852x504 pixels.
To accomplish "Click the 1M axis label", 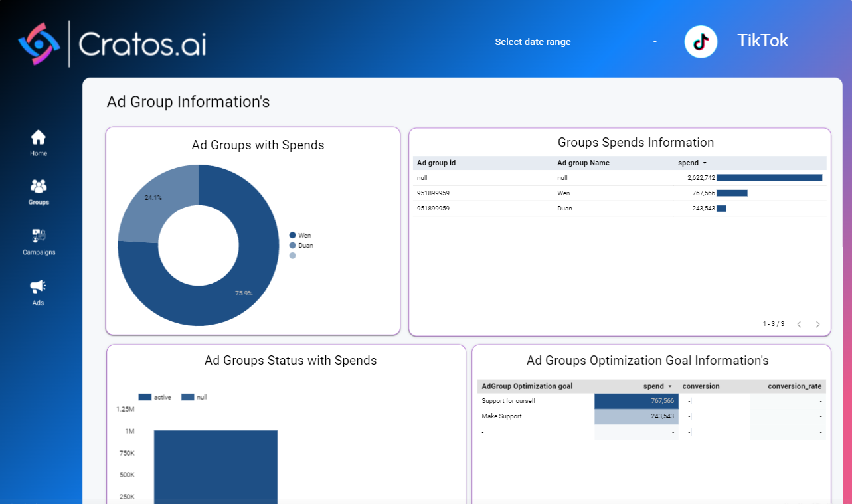I will point(129,431).
